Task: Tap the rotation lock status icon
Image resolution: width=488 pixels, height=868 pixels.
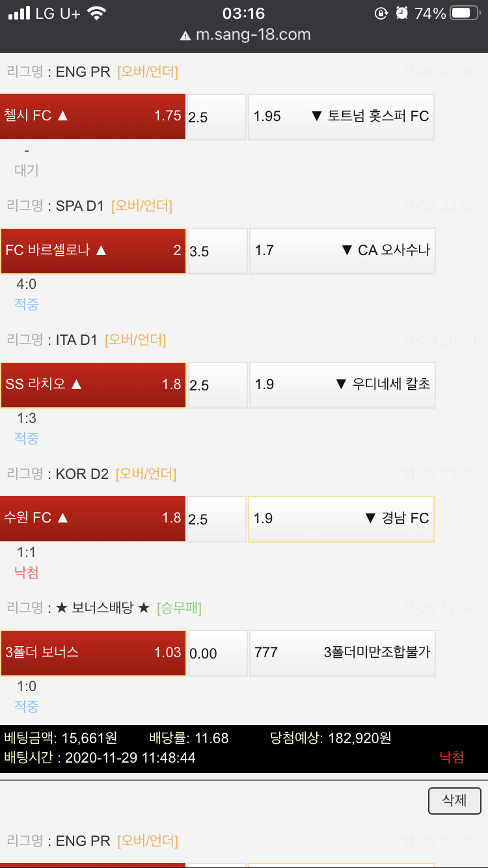Action: tap(381, 14)
